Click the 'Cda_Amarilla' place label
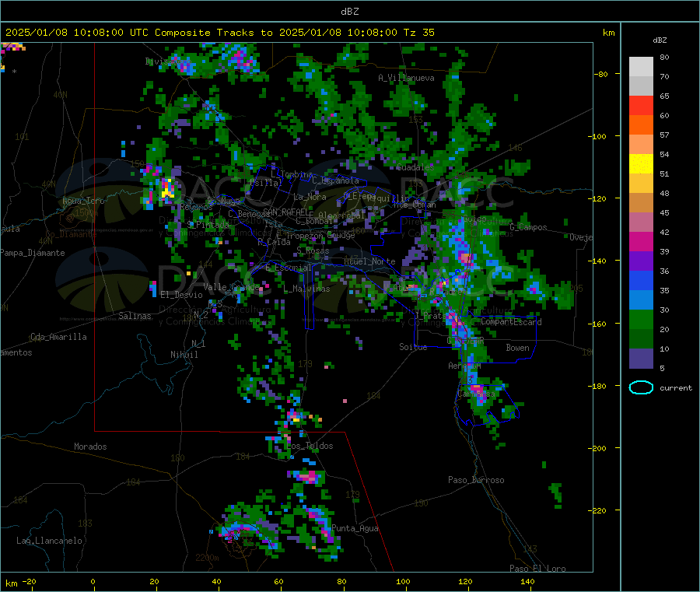 click(58, 337)
